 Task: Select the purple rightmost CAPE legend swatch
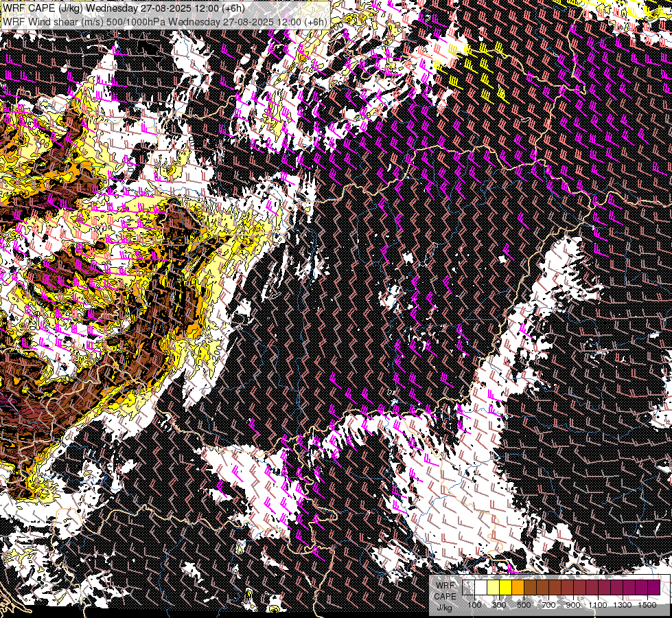tap(653, 588)
